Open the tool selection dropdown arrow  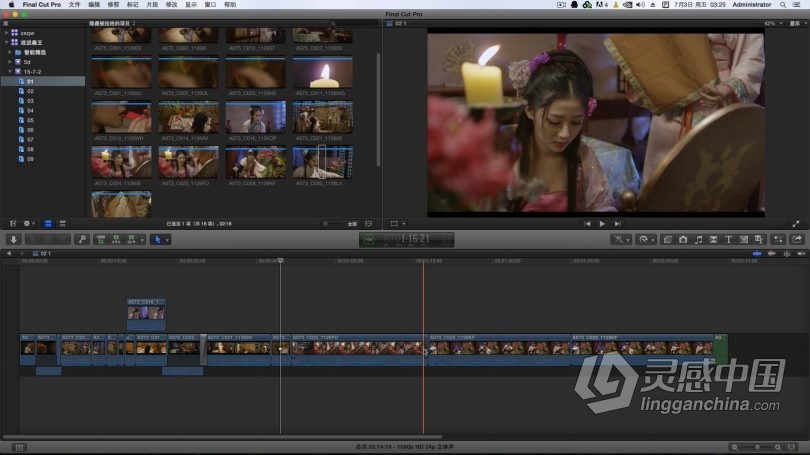(x=167, y=240)
